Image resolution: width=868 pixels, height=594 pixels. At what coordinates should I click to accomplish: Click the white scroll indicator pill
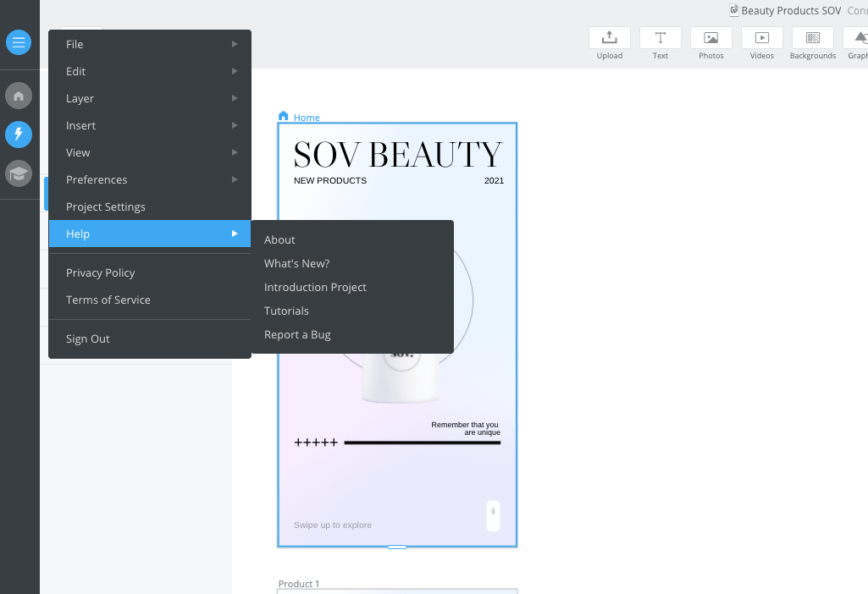pyautogui.click(x=493, y=516)
